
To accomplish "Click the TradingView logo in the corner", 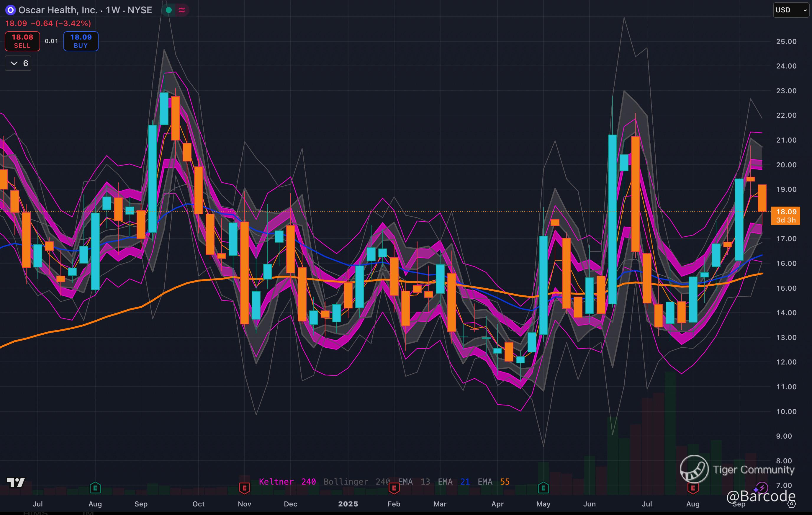I will coord(16,483).
